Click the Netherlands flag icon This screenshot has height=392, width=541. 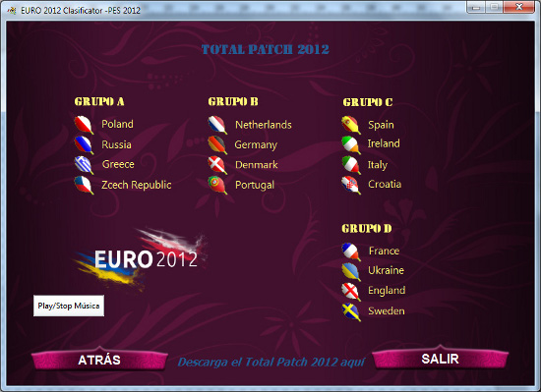217,125
